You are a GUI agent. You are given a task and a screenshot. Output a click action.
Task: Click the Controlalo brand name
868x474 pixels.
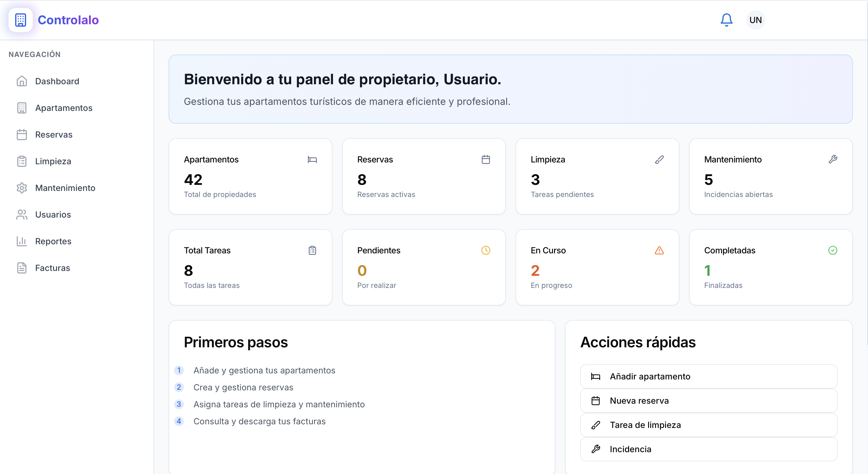point(68,20)
